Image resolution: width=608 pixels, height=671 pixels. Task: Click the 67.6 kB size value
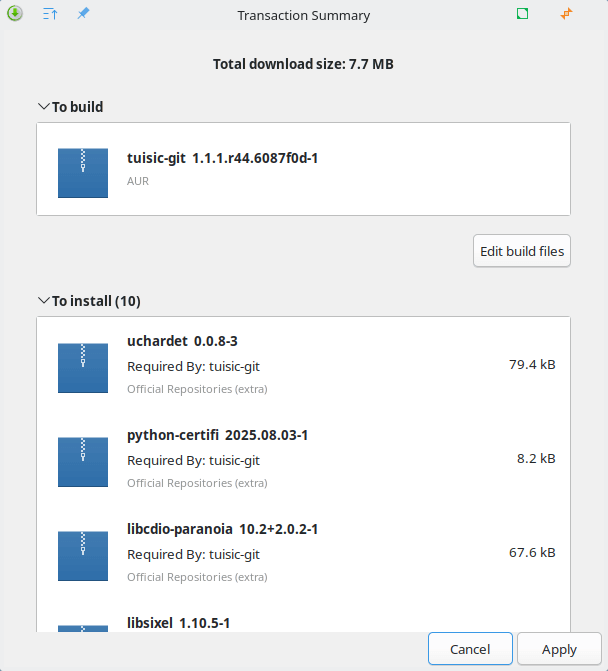point(532,553)
